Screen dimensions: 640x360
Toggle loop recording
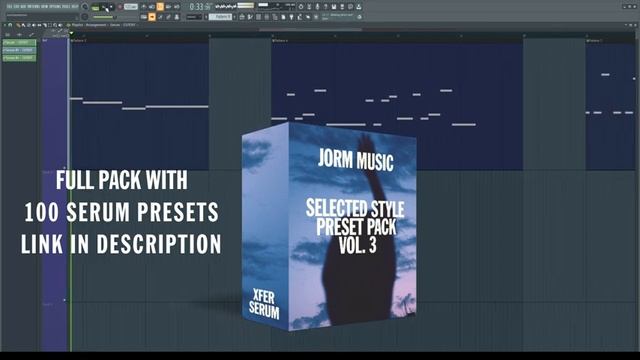[176, 7]
